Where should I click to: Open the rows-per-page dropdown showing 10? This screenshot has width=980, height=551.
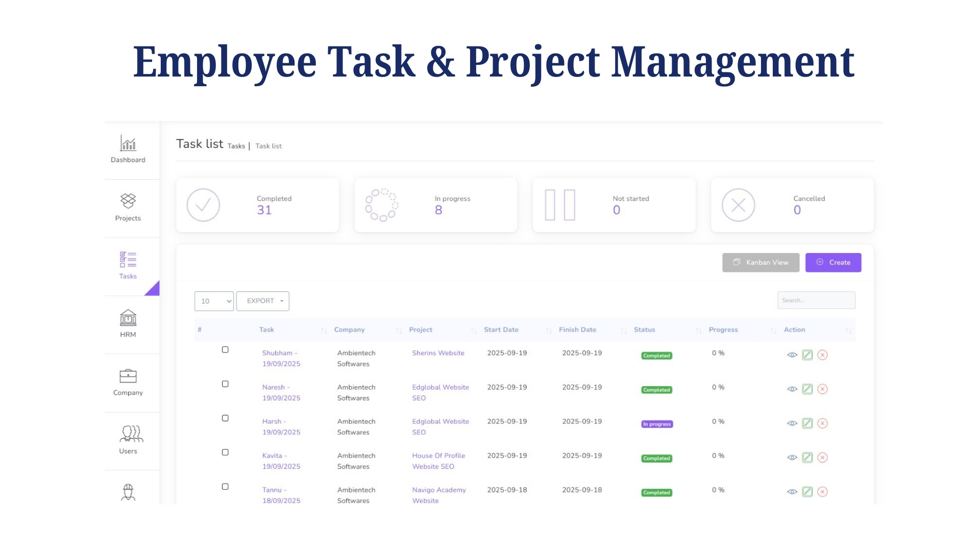click(214, 301)
